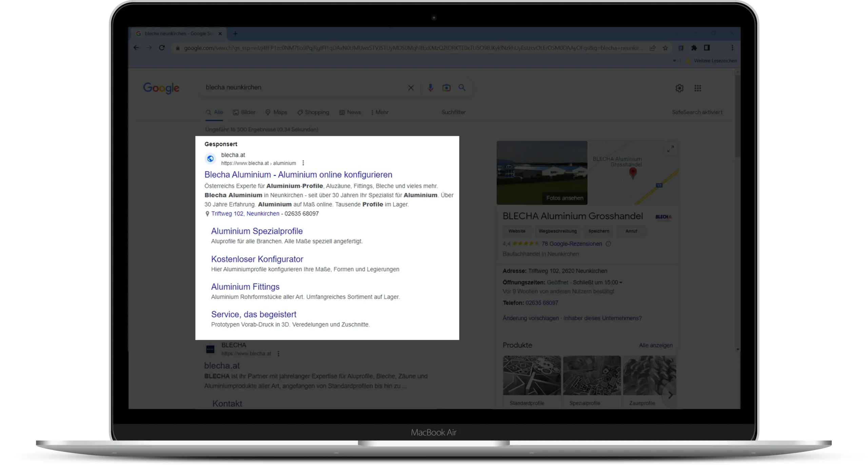
Task: Click the Standardprofile product thumbnail
Action: tap(531, 376)
